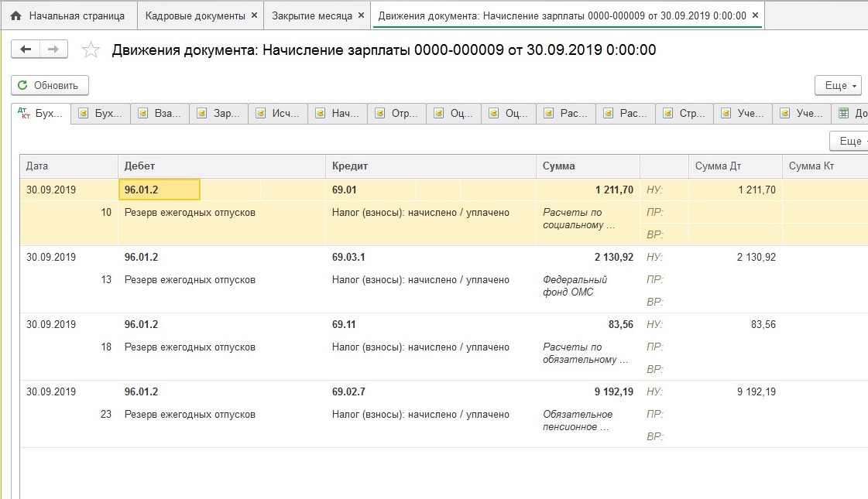This screenshot has height=499, width=868.
Task: Expand the upper Еще dropdown menu
Action: pyautogui.click(x=839, y=85)
